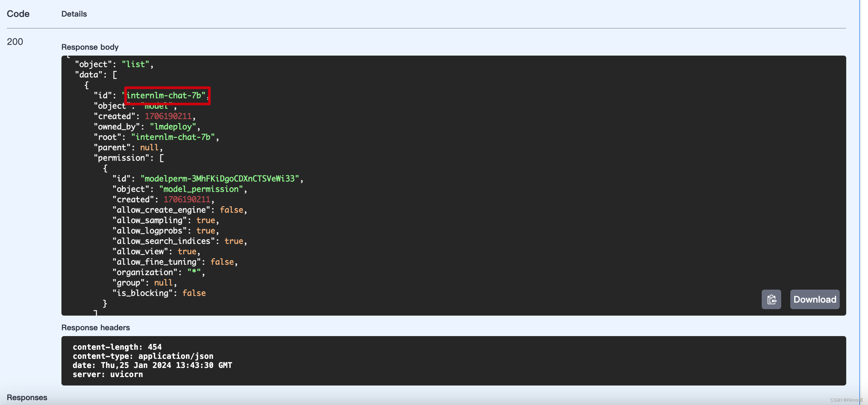
Task: Click the Responses section heading
Action: [x=27, y=397]
